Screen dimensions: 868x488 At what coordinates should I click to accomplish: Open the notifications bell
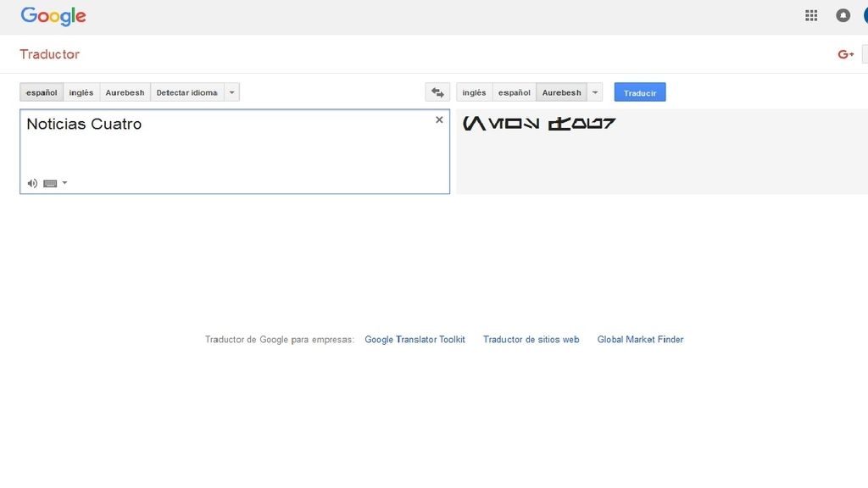[843, 15]
